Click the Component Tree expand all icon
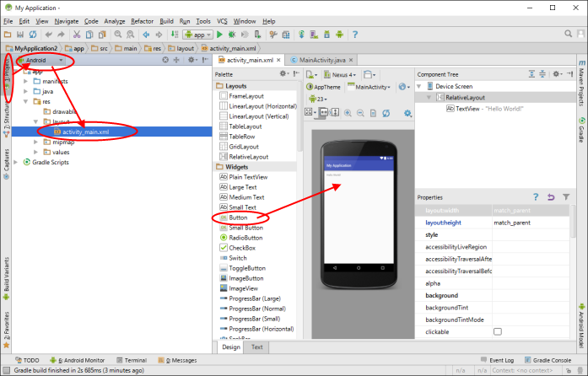Image resolution: width=588 pixels, height=376 pixels. coord(531,74)
